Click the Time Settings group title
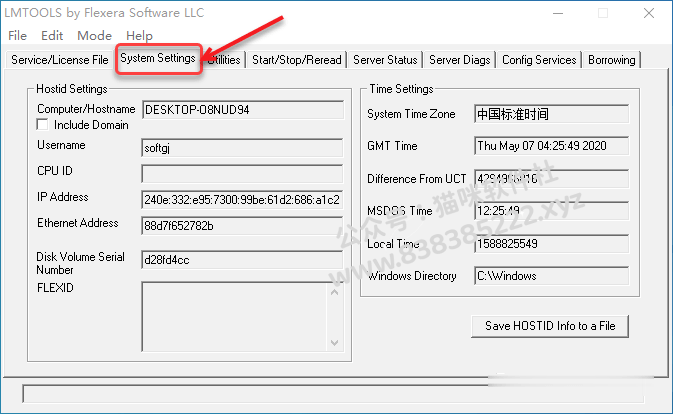673x414 pixels. tap(401, 89)
